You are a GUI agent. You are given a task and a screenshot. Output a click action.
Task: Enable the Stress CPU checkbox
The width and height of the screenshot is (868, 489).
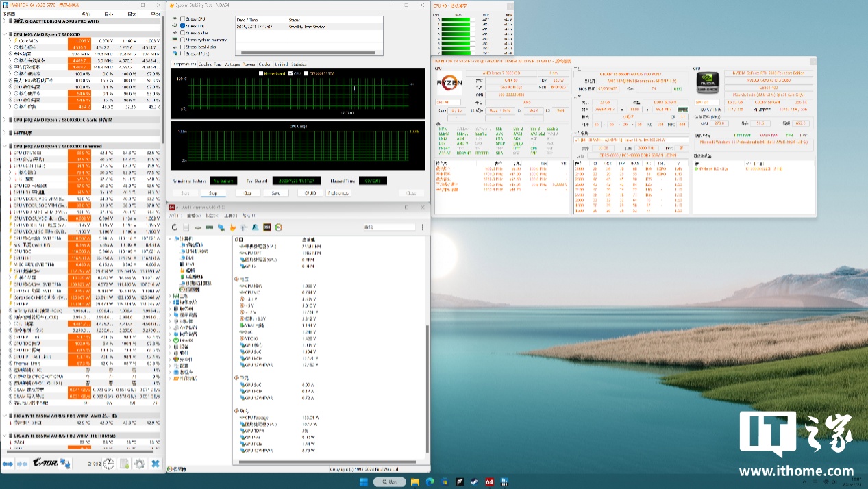(182, 19)
